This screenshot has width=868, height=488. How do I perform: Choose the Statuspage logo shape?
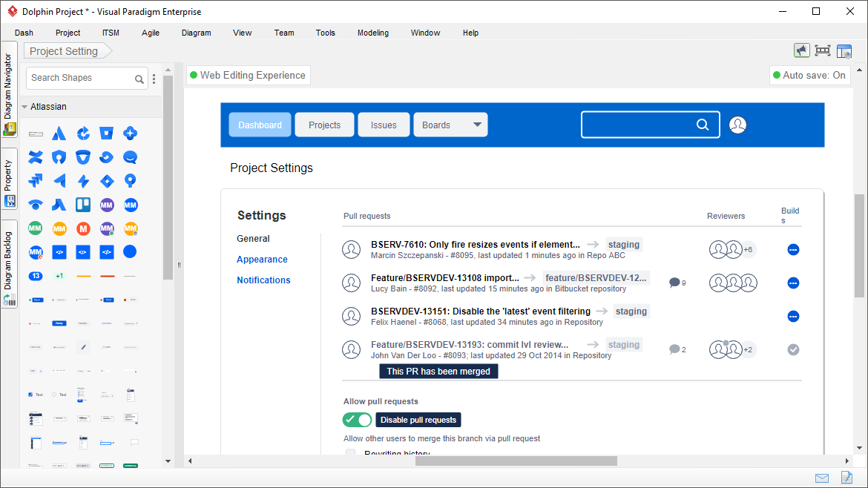coord(36,205)
